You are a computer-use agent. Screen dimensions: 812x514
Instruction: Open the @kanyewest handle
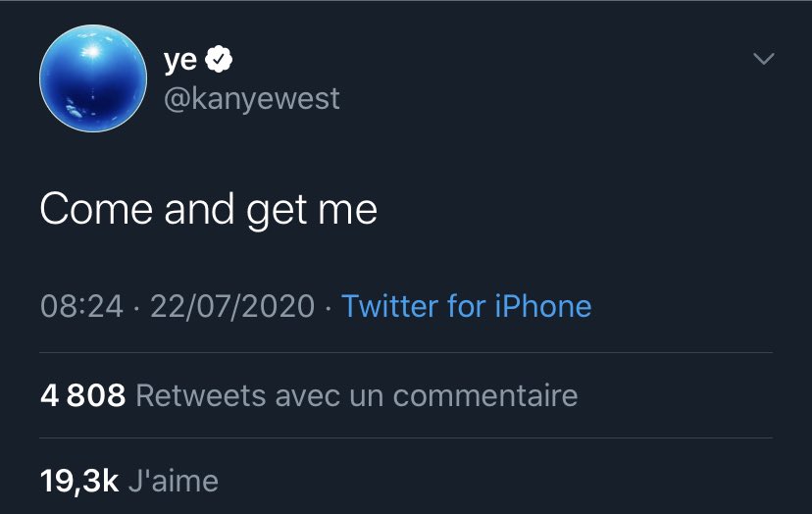pos(251,98)
